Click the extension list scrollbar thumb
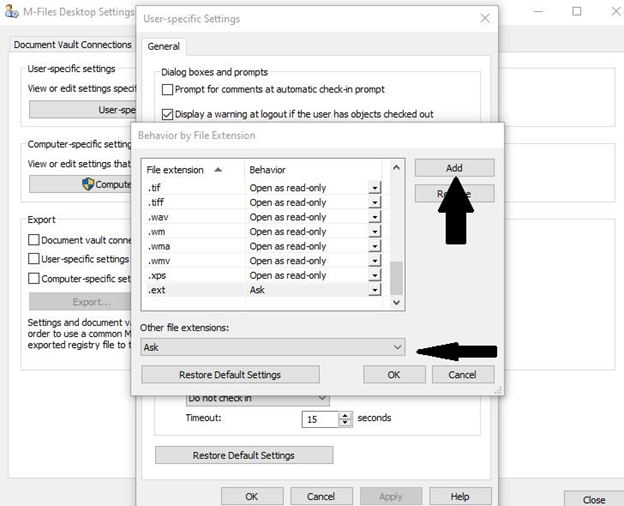The image size is (624, 506). 396,278
